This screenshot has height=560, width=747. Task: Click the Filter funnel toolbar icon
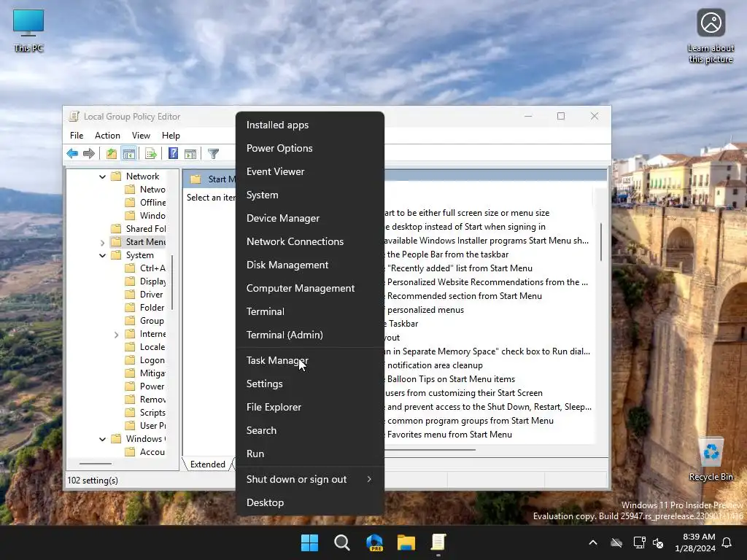(213, 153)
